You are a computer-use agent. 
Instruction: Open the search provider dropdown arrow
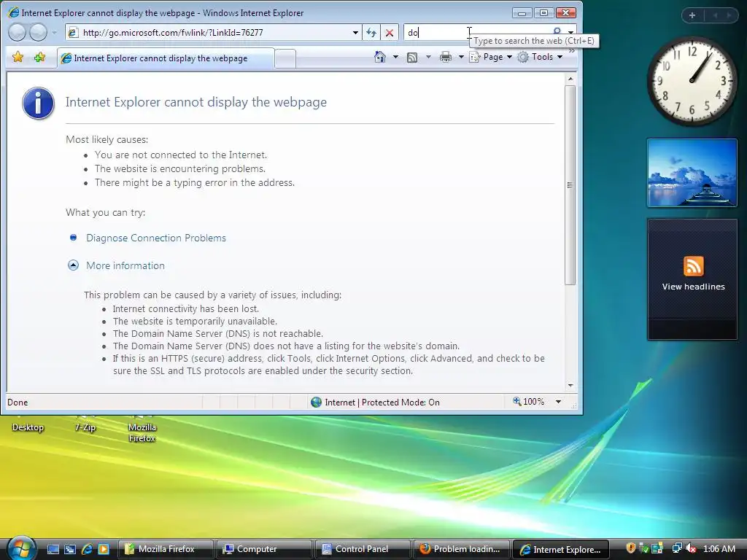(x=570, y=32)
